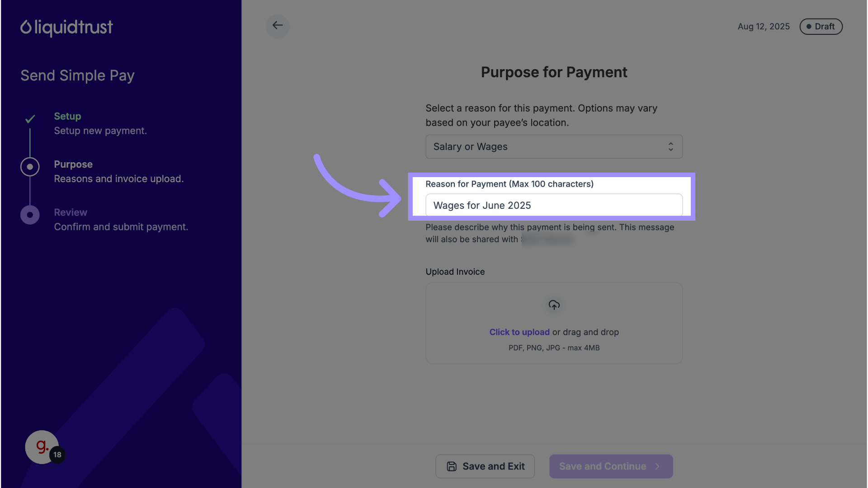This screenshot has height=488, width=868.
Task: Click the Save and Continue chevron
Action: [657, 466]
